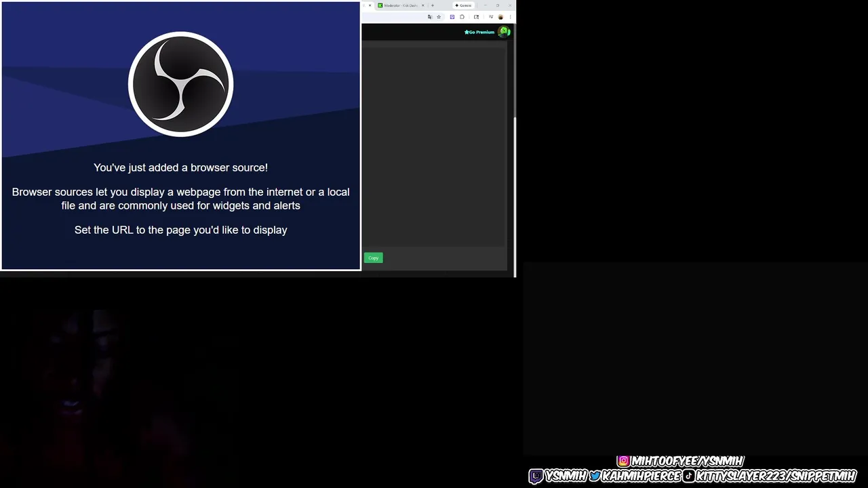Close the Moderator Kick Dashboard tab
This screenshot has height=488, width=868.
(423, 5)
